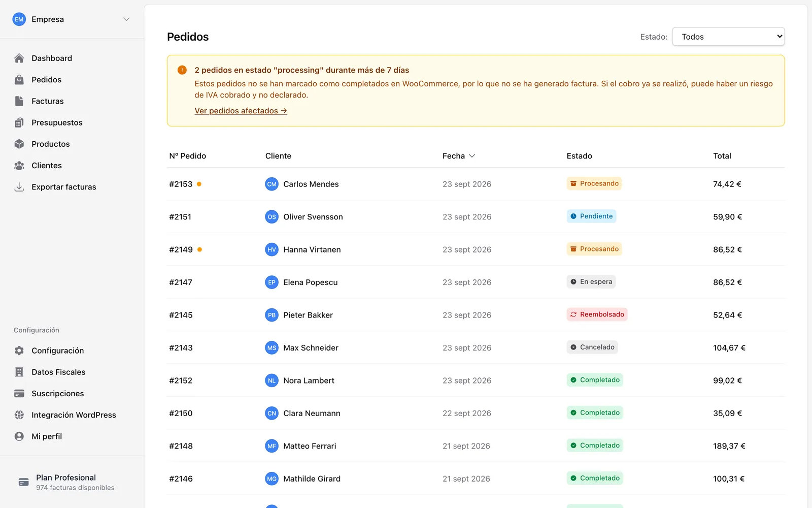
Task: Click the OS avatar for Oliver Svensson
Action: (272, 217)
